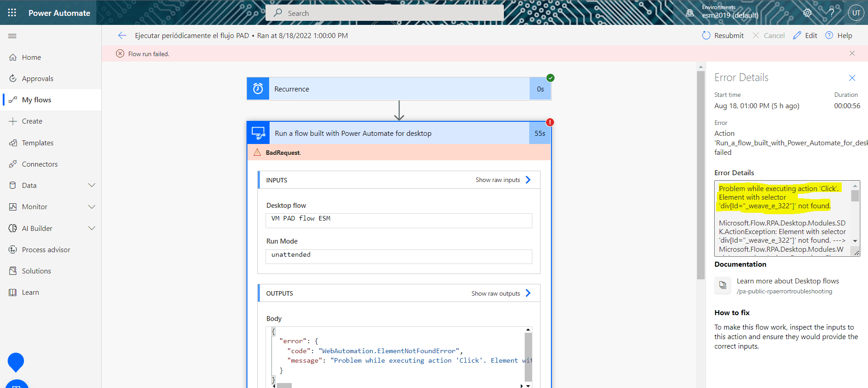Go to Home in the sidebar
Screen dimensions: 868x388
[x=51, y=57]
